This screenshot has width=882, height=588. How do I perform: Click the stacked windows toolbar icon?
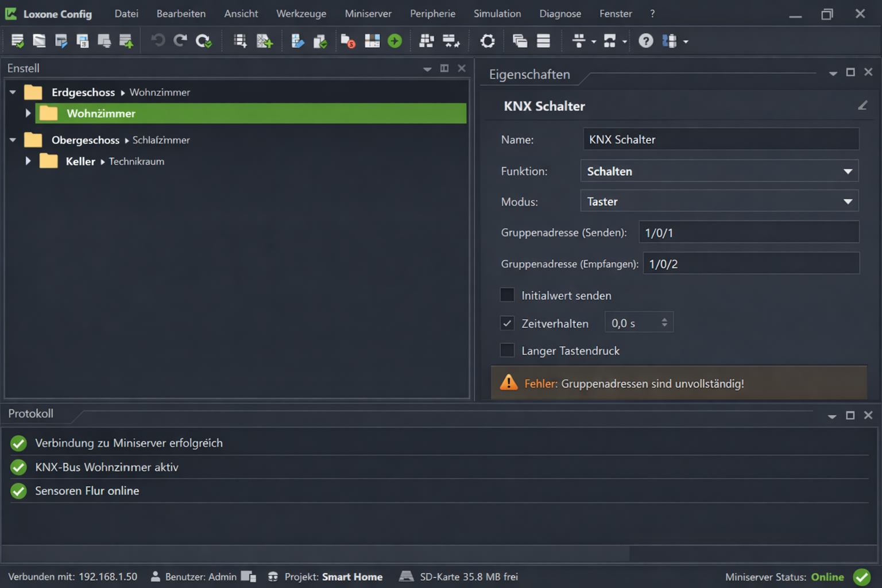520,41
